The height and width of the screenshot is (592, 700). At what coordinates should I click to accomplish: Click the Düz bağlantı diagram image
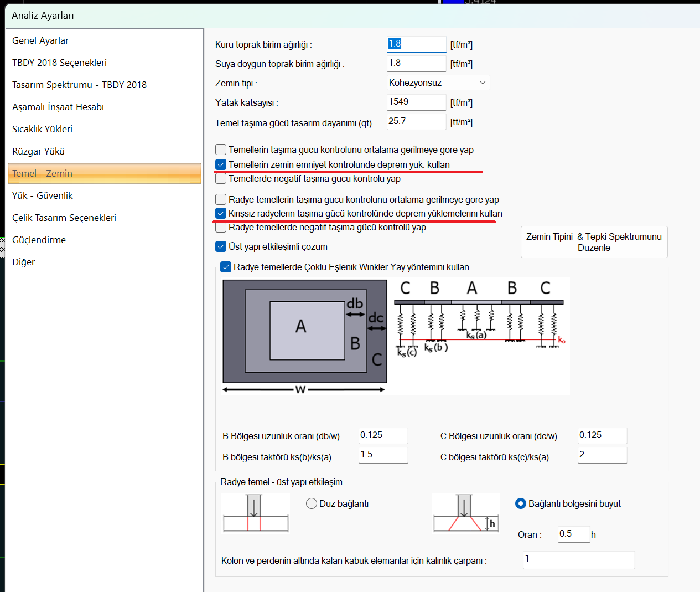[x=256, y=513]
